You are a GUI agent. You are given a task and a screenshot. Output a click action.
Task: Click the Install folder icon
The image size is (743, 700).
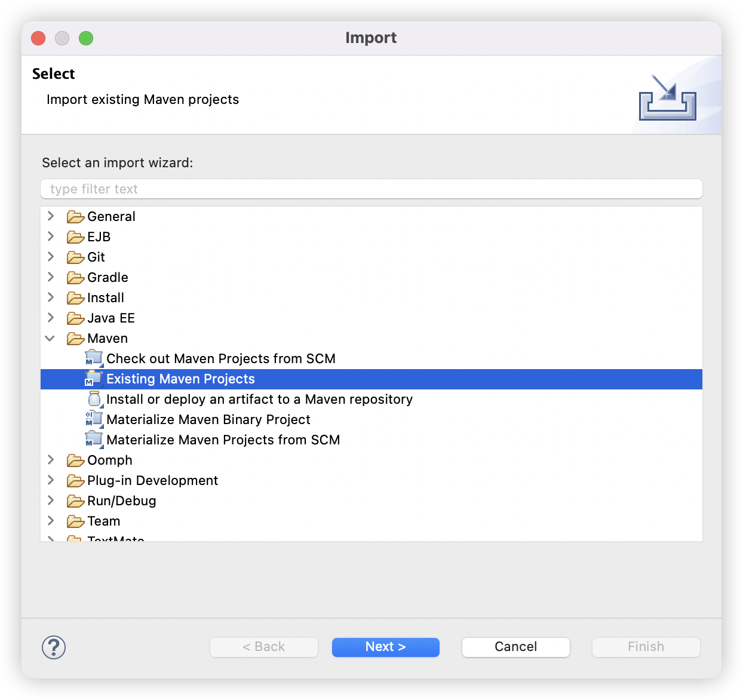(x=75, y=298)
